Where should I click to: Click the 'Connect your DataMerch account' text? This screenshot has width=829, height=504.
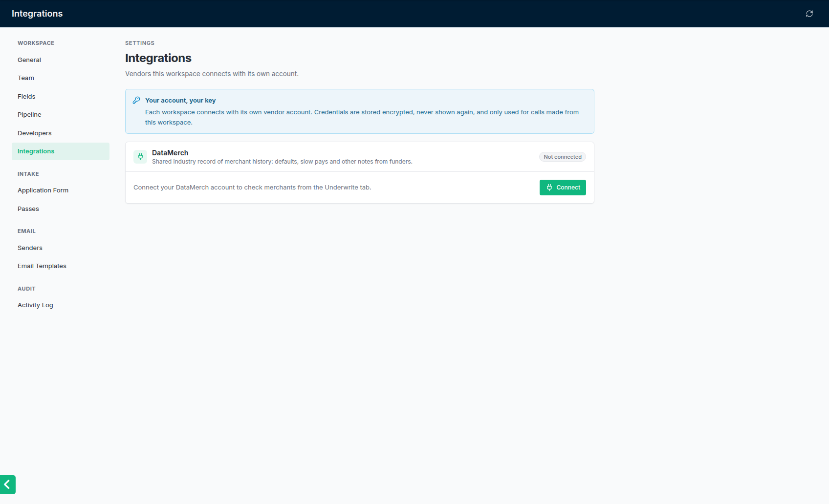click(x=252, y=188)
